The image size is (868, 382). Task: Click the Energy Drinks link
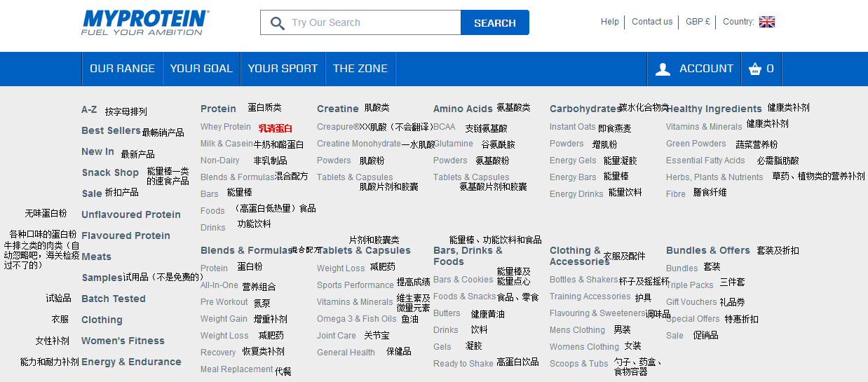point(576,194)
